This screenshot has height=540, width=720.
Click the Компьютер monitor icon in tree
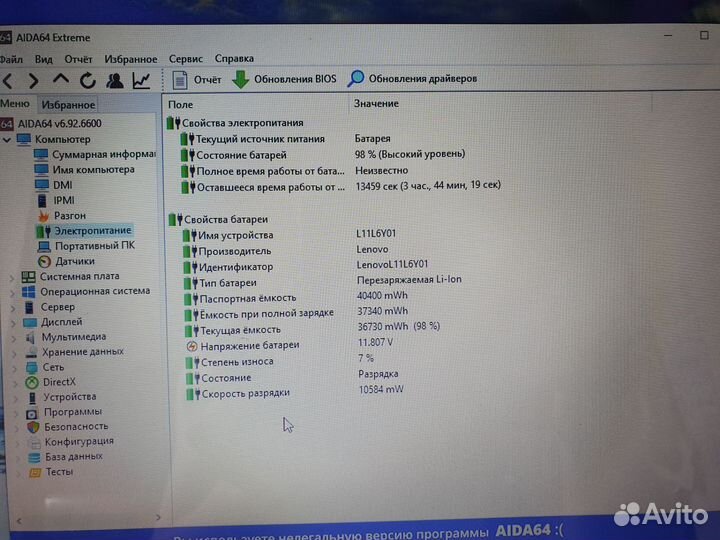pyautogui.click(x=24, y=139)
